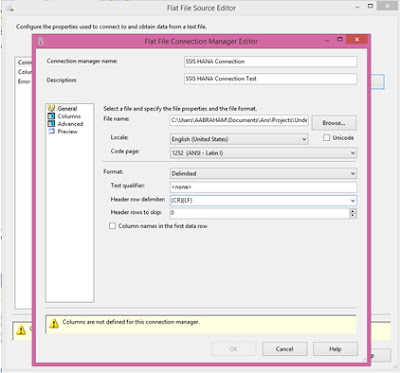Click the Columns page grid icon

[x=51, y=116]
